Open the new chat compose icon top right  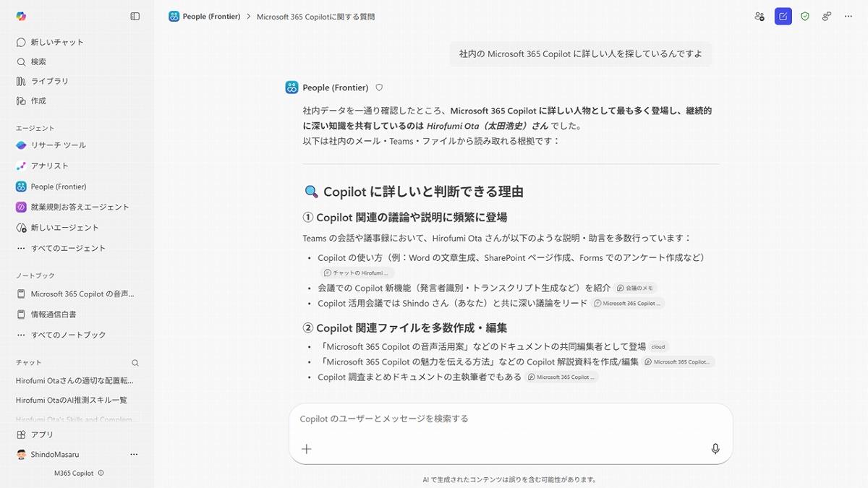[783, 16]
